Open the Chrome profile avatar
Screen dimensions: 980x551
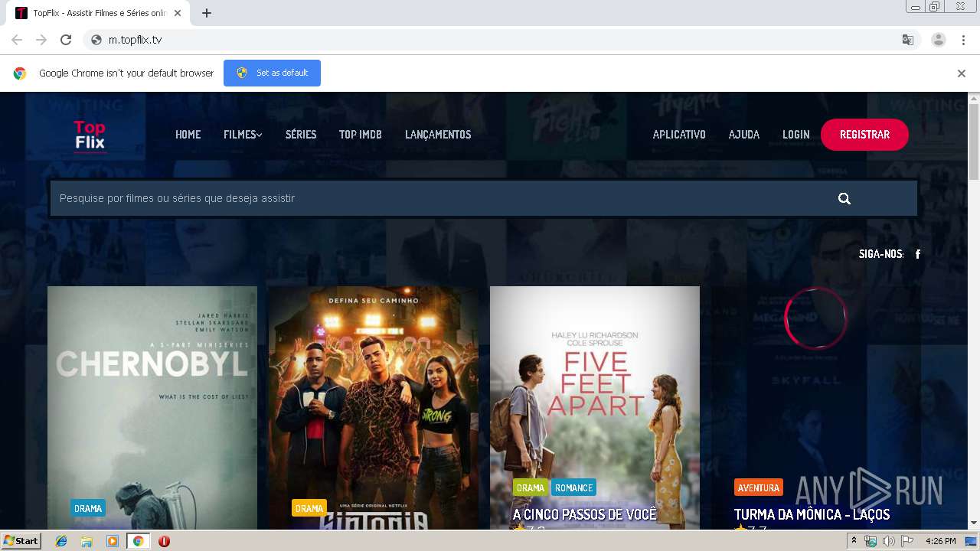coord(939,40)
